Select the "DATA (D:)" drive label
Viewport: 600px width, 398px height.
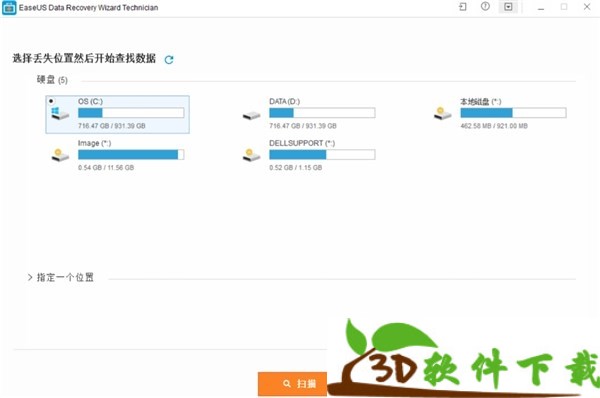click(284, 101)
